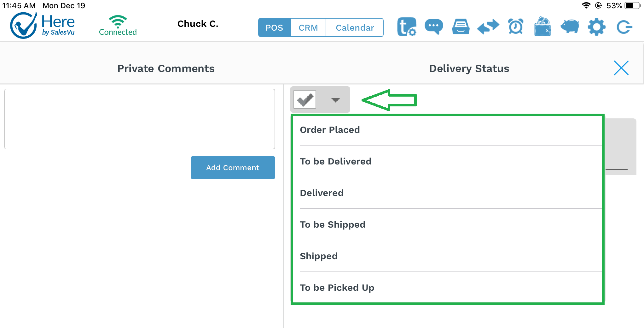Close the Delivery Status panel
This screenshot has height=328, width=644.
pos(621,68)
